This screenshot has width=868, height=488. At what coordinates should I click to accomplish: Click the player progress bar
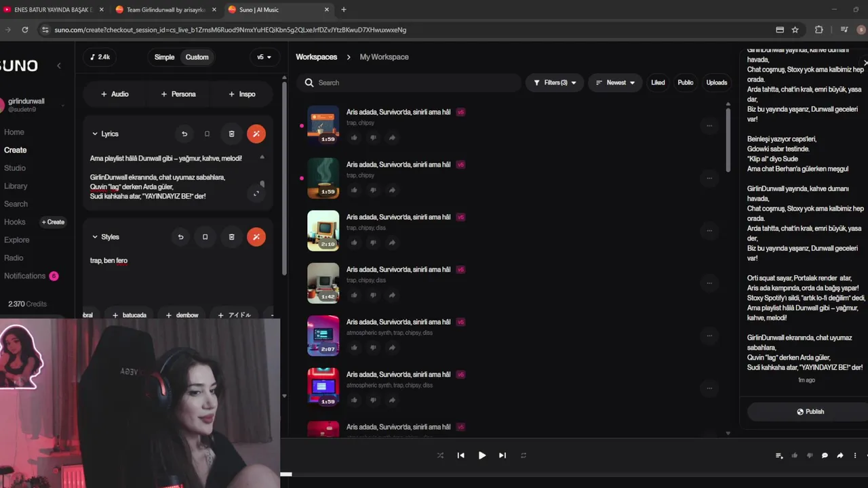tap(574, 474)
